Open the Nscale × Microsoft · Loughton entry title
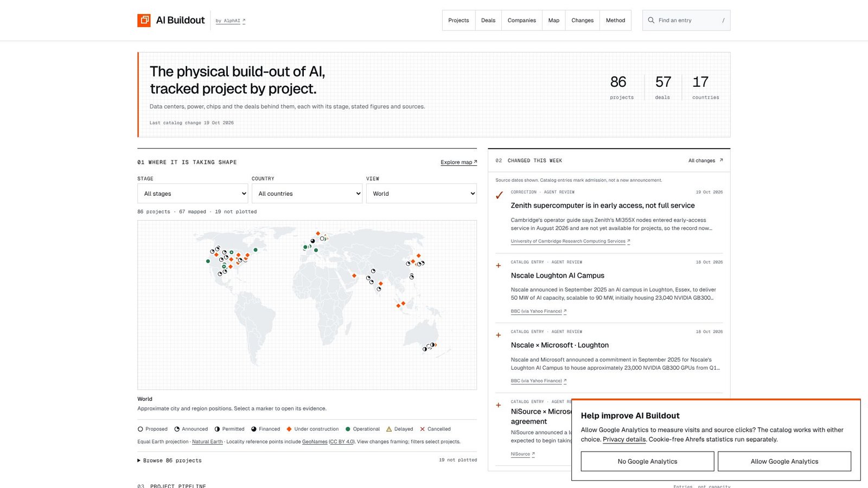The width and height of the screenshot is (868, 488). point(560,345)
